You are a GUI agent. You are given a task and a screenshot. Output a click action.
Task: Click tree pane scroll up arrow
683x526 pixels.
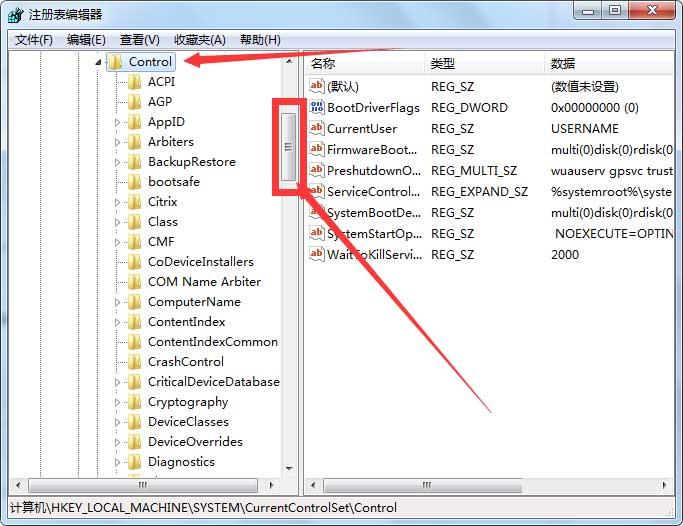tap(289, 61)
